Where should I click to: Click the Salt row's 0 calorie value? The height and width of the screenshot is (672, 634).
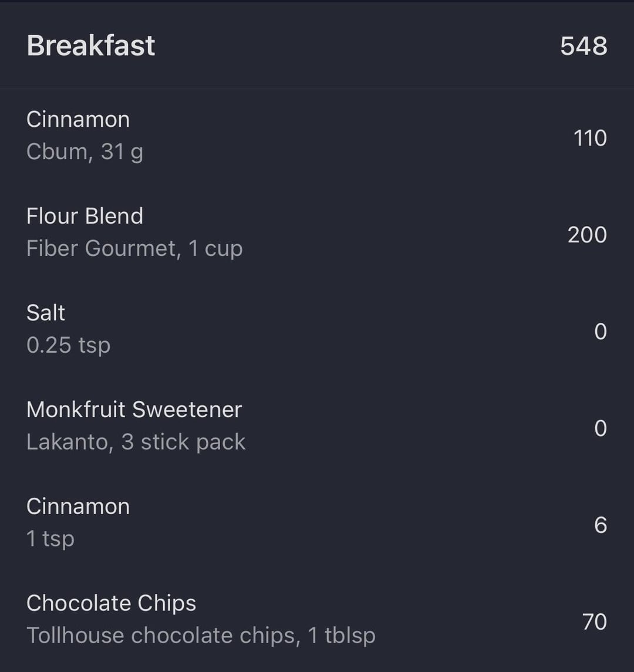601,332
